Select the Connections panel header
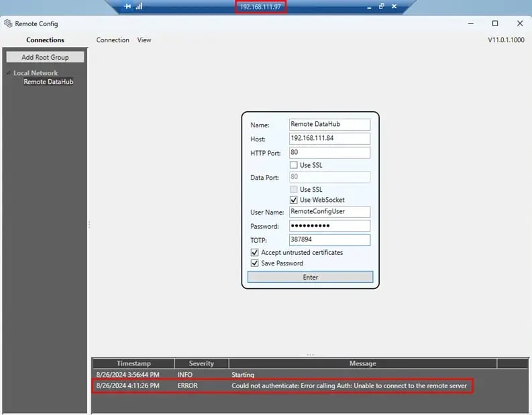532x415 pixels. (45, 40)
